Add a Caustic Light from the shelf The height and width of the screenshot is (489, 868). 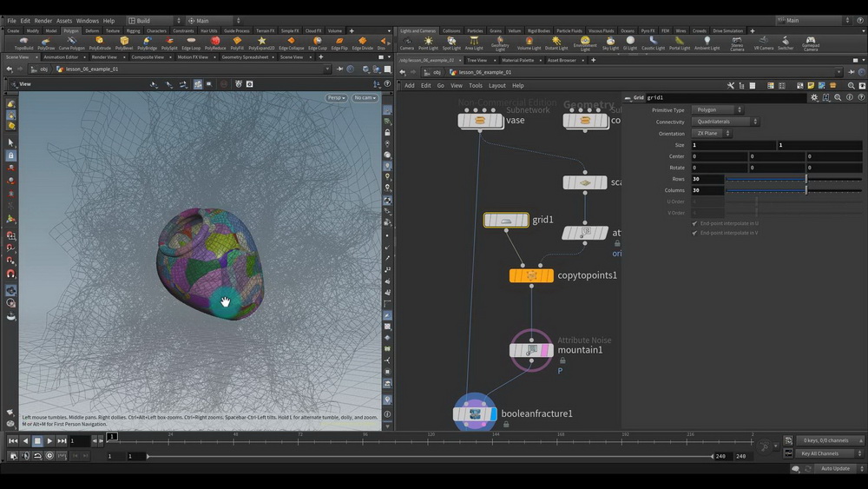654,43
